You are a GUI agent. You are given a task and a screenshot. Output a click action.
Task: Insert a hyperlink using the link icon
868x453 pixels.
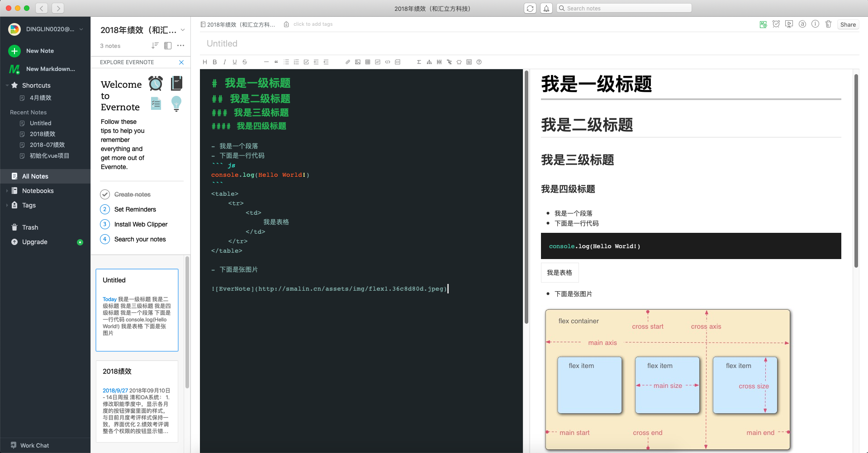pyautogui.click(x=347, y=62)
